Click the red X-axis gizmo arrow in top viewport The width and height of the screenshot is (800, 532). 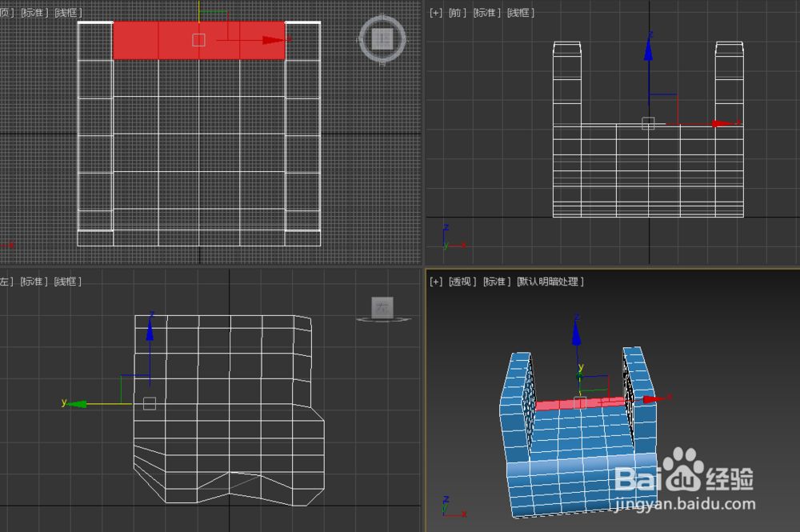pos(272,38)
